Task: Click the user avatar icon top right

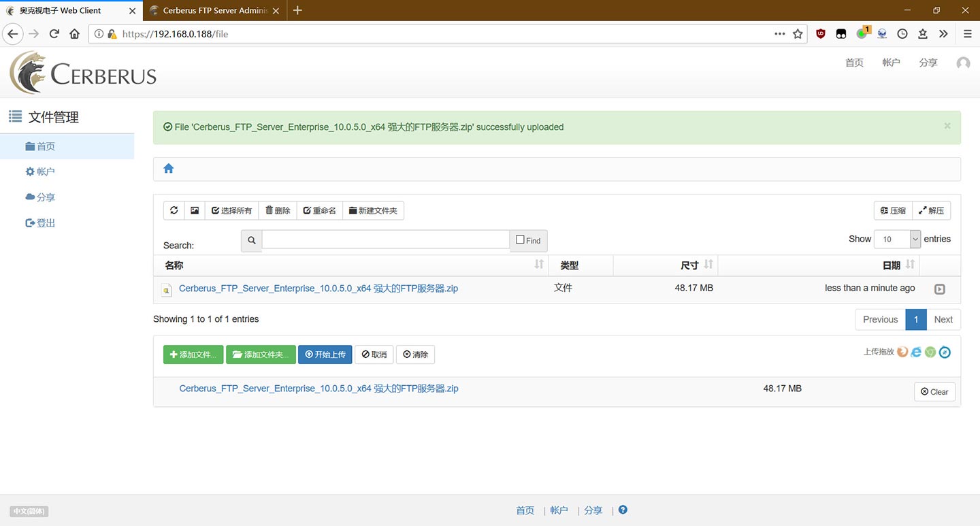Action: [963, 63]
